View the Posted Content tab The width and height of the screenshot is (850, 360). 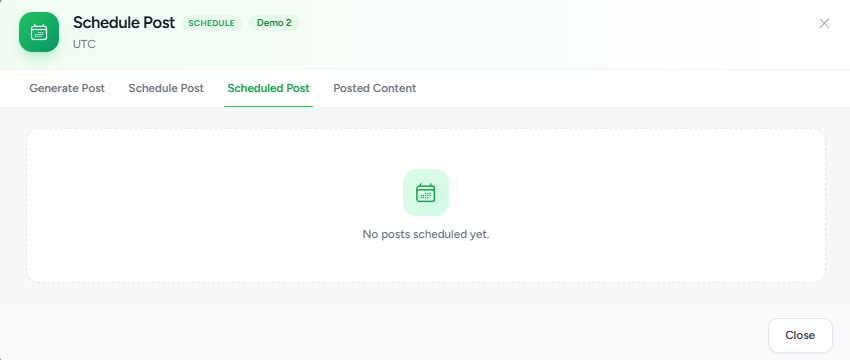[x=375, y=88]
